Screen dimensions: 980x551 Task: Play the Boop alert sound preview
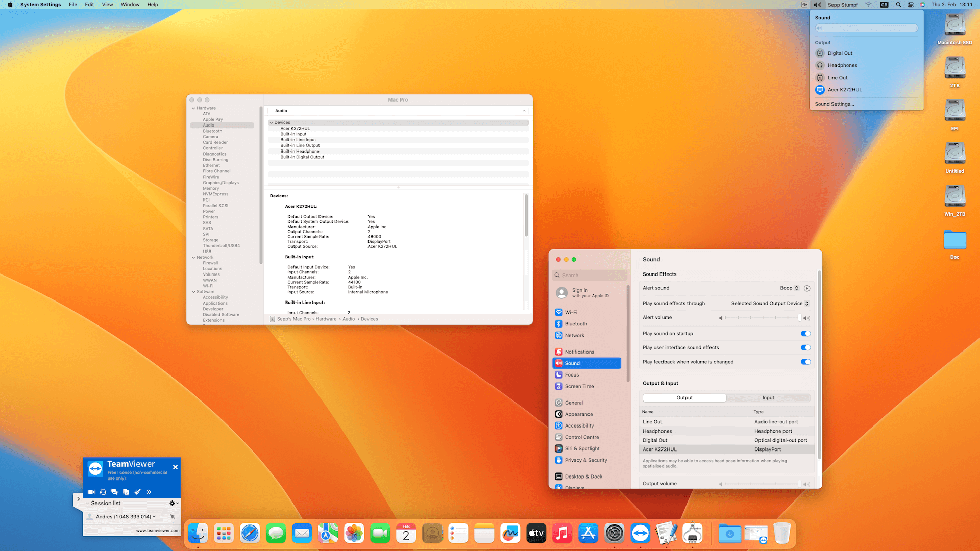coord(807,288)
